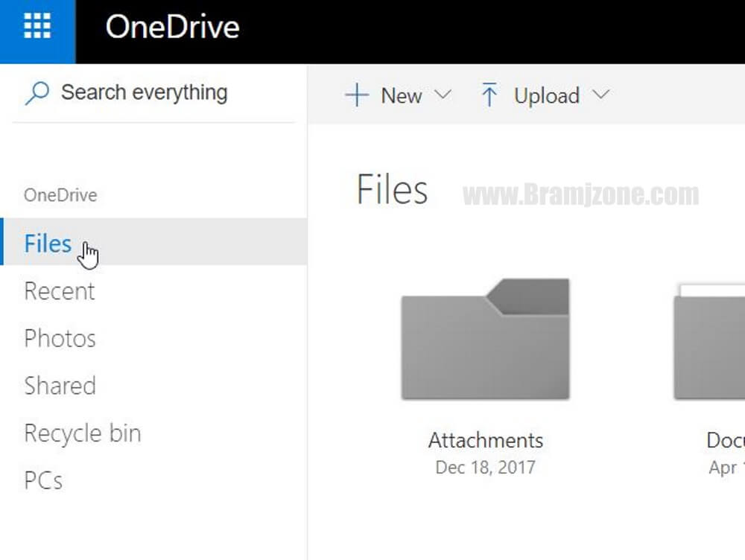Image resolution: width=745 pixels, height=560 pixels.
Task: Click the Upload arrow icon
Action: click(x=489, y=95)
